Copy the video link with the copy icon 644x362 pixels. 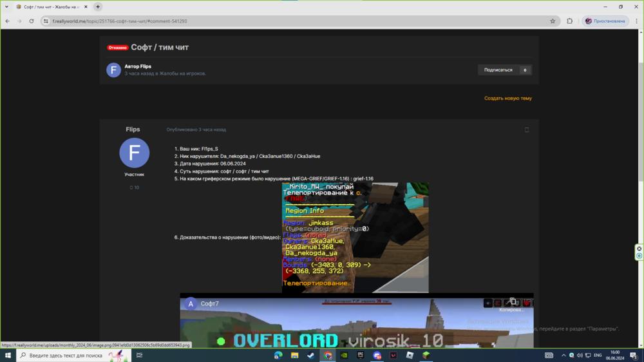pos(513,302)
